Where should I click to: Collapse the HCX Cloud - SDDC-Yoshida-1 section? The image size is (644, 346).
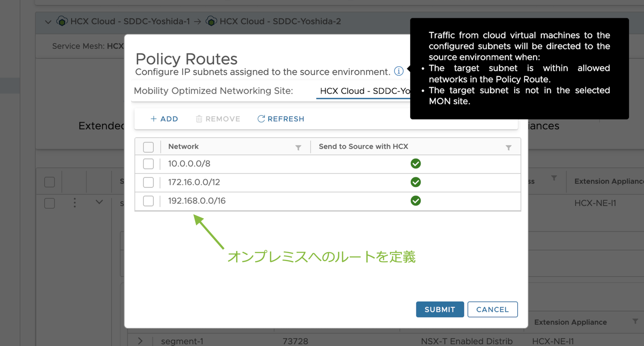click(x=48, y=21)
